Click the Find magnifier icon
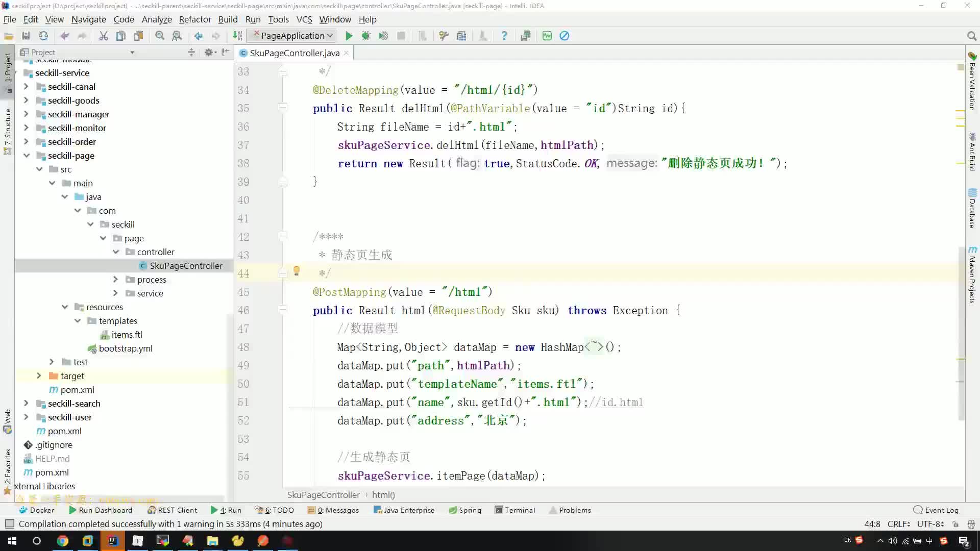Image resolution: width=980 pixels, height=551 pixels. pyautogui.click(x=160, y=36)
